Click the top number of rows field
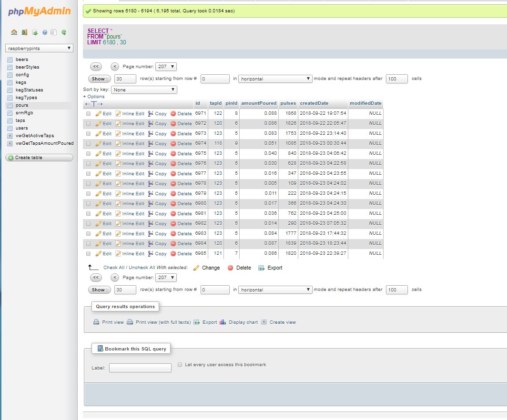This screenshot has width=507, height=420. (x=125, y=79)
